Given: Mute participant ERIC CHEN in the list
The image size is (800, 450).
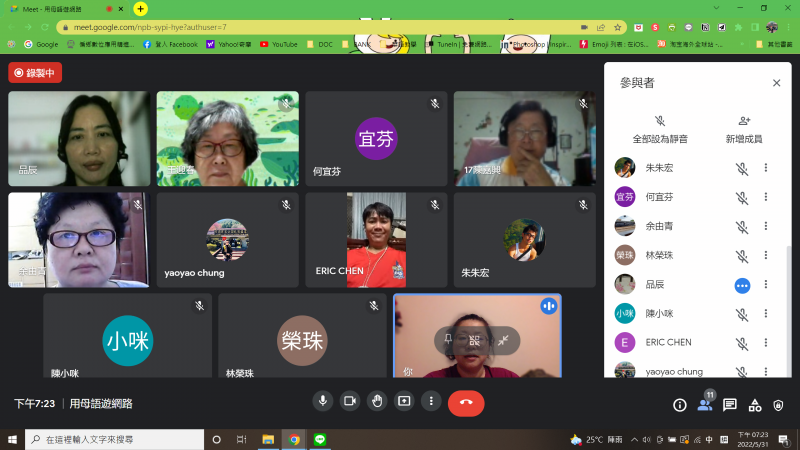Looking at the screenshot, I should (742, 343).
